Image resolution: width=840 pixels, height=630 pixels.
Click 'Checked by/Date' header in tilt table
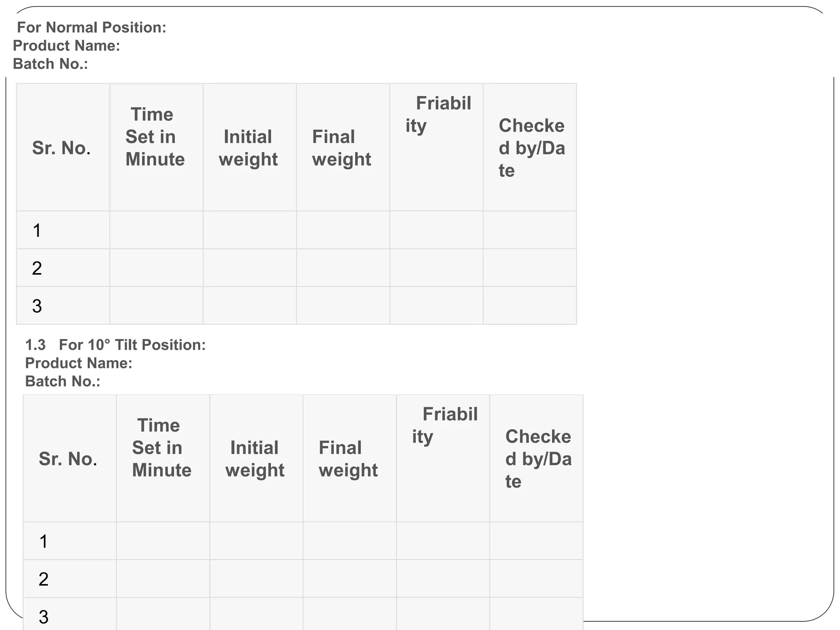536,458
